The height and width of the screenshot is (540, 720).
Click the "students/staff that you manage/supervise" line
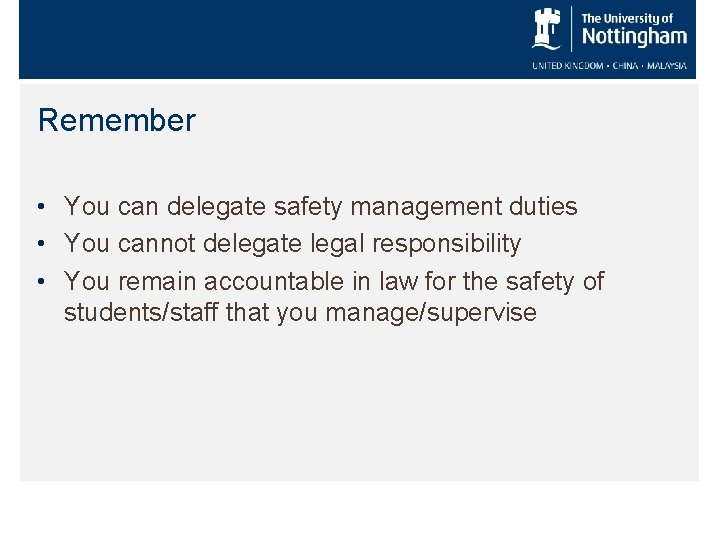pyautogui.click(x=300, y=313)
